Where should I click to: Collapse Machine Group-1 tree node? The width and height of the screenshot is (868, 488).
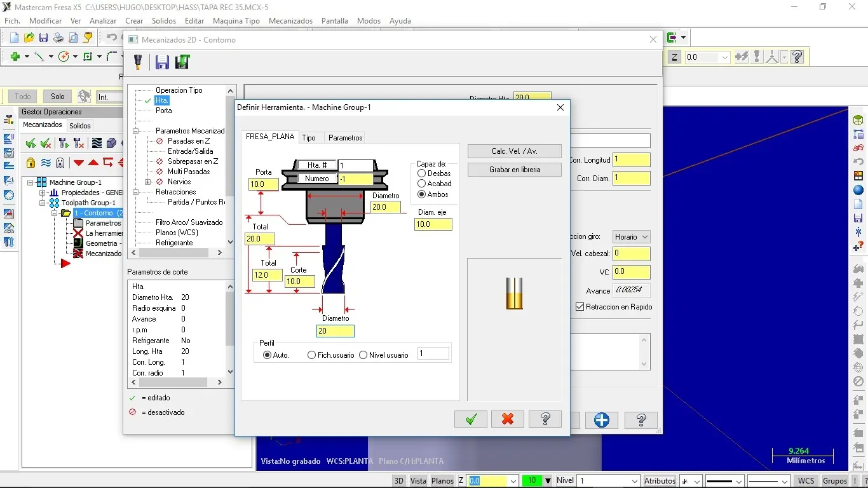click(x=31, y=182)
